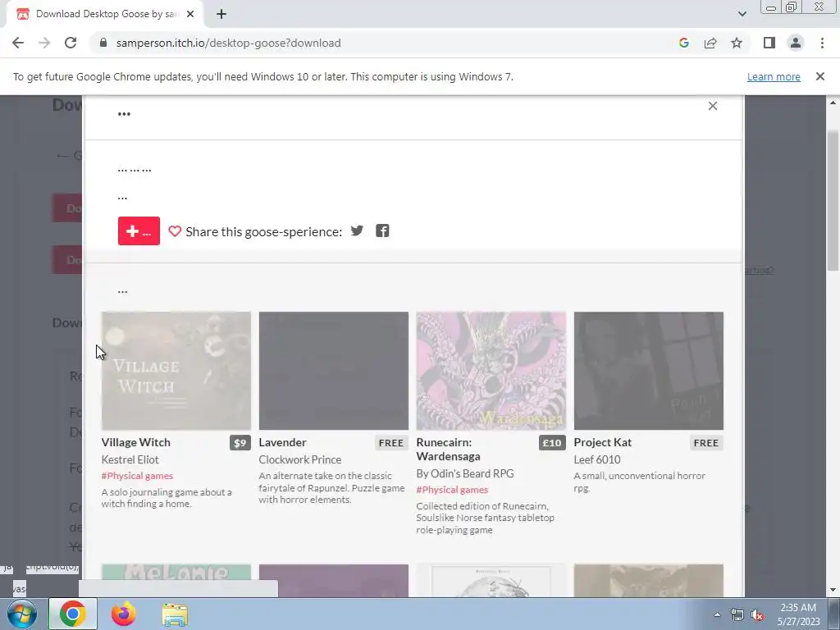Click the £10 price badge
The height and width of the screenshot is (630, 840).
coord(552,443)
